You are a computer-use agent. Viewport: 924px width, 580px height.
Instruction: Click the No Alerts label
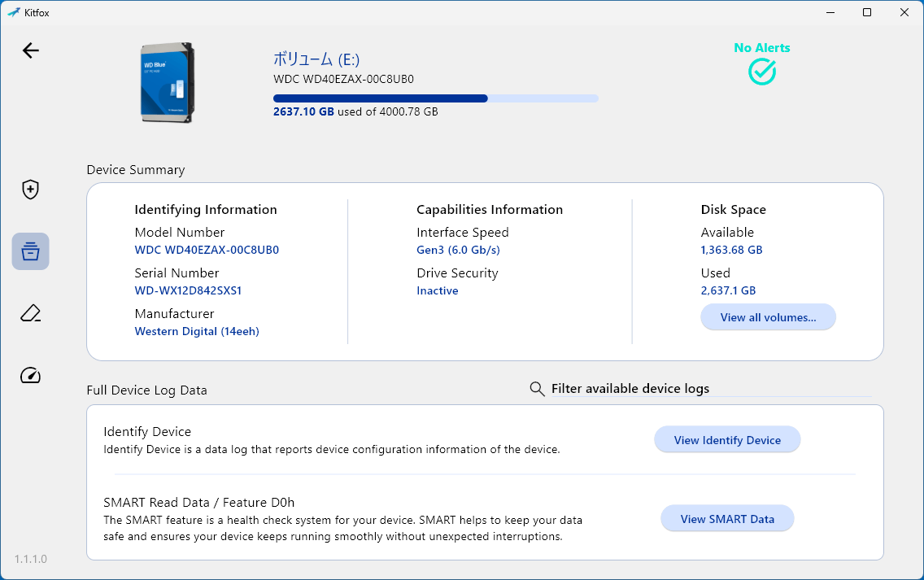pos(762,48)
